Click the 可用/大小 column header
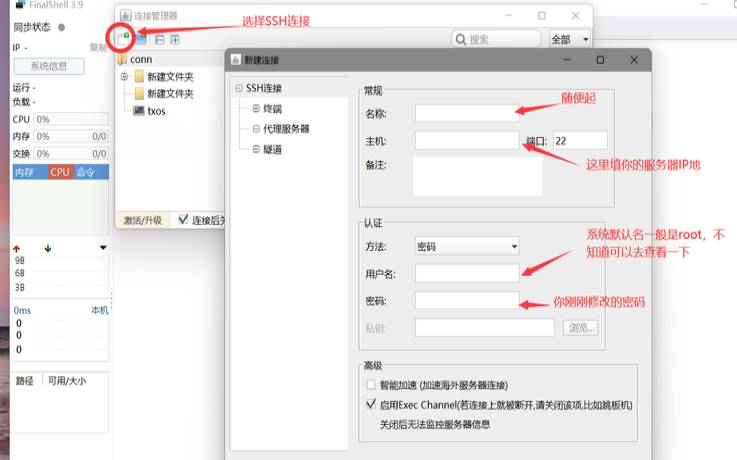 (67, 381)
